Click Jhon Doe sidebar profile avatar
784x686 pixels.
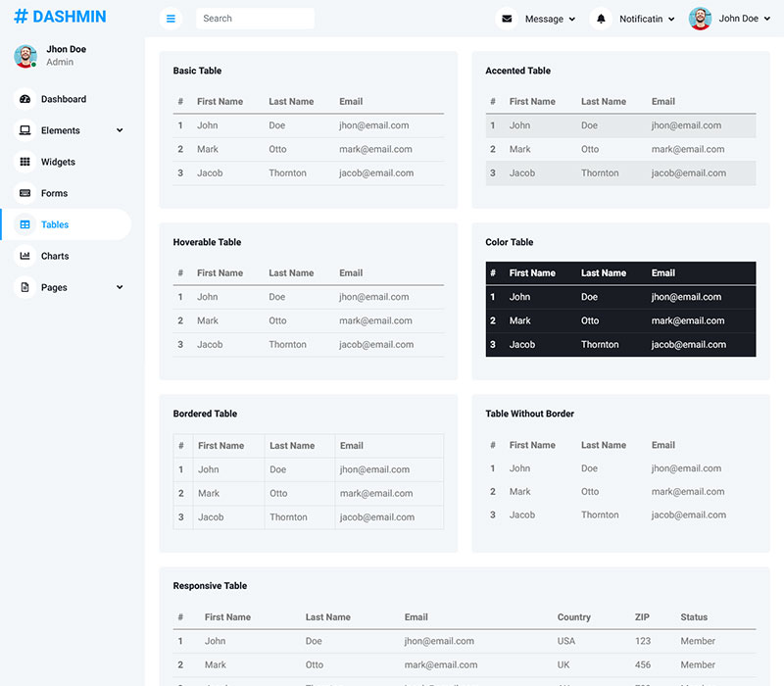tap(25, 56)
